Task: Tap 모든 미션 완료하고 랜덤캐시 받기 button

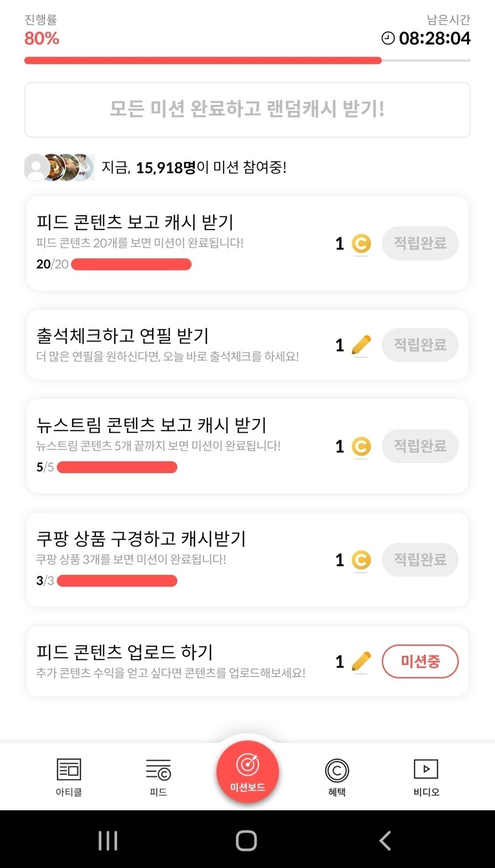Action: (247, 110)
